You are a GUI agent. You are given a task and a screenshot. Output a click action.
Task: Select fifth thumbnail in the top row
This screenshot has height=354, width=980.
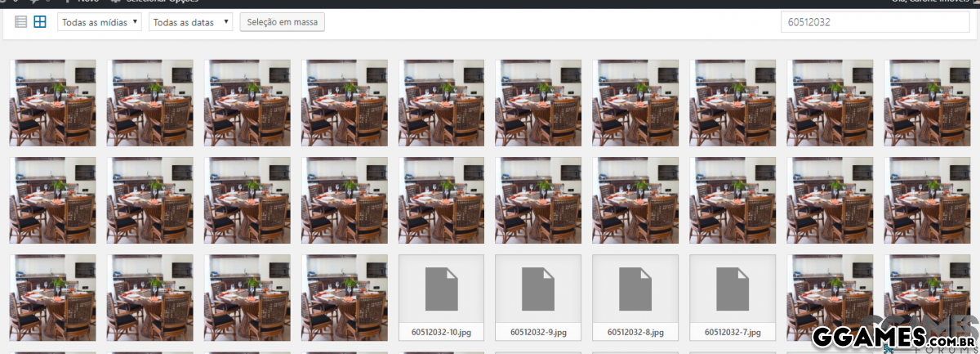pyautogui.click(x=441, y=103)
